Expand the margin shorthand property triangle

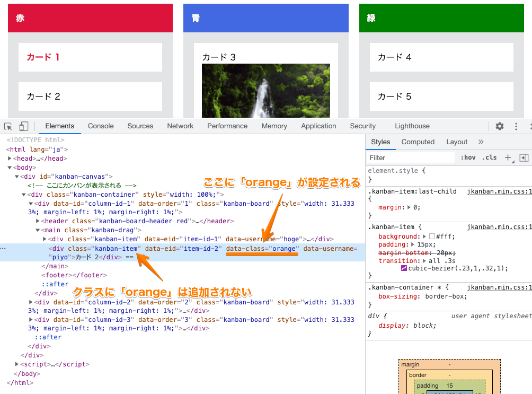(x=409, y=207)
